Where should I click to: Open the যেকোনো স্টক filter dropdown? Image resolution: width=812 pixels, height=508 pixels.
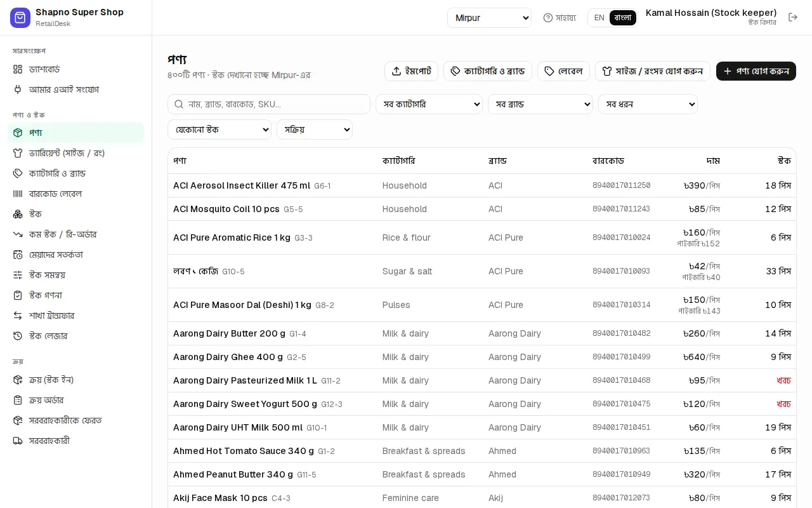coord(219,130)
